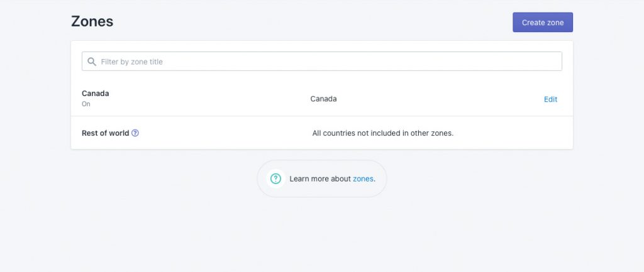Click the All countries not included description
Screen dimensions: 644x272
coord(383,133)
